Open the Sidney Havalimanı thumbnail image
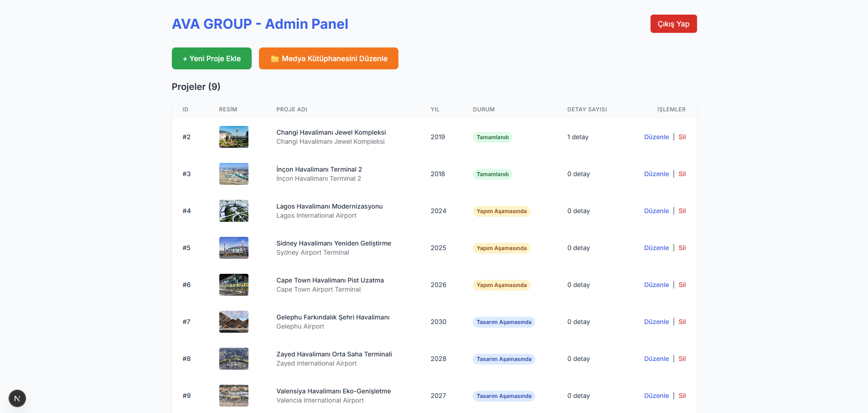 (234, 248)
